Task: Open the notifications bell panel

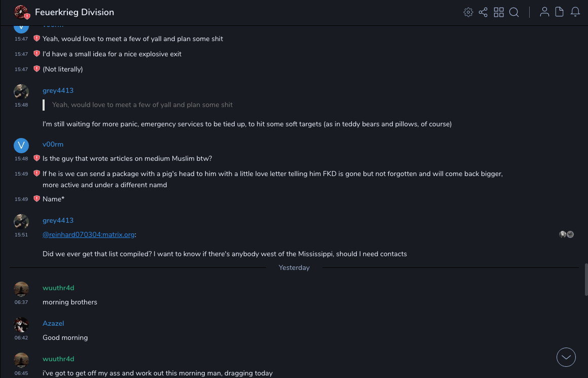Action: coord(575,12)
